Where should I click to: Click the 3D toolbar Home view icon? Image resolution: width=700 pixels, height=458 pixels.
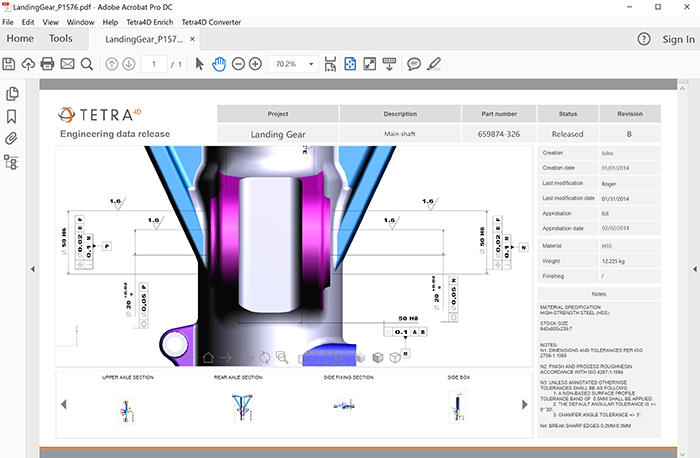click(x=208, y=357)
